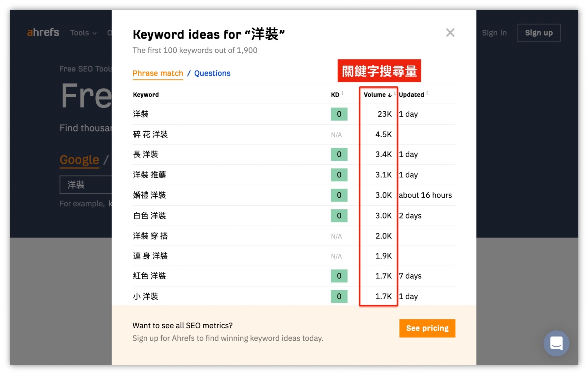Click the KD info icon
588x375 pixels.
click(x=342, y=93)
